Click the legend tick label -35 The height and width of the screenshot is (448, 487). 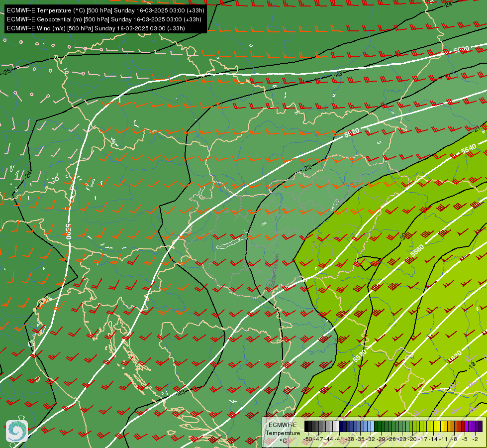[x=360, y=439]
